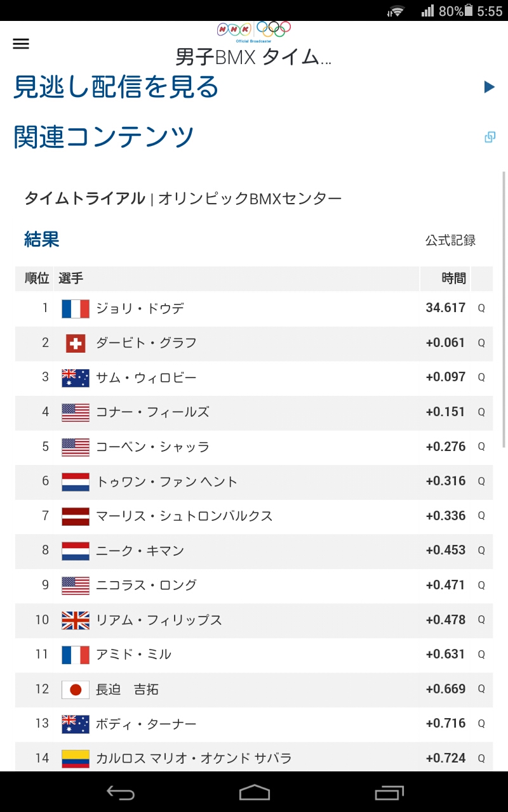Open the 見逃し配信を見る link
Screen dimensions: 508x812
(116, 87)
